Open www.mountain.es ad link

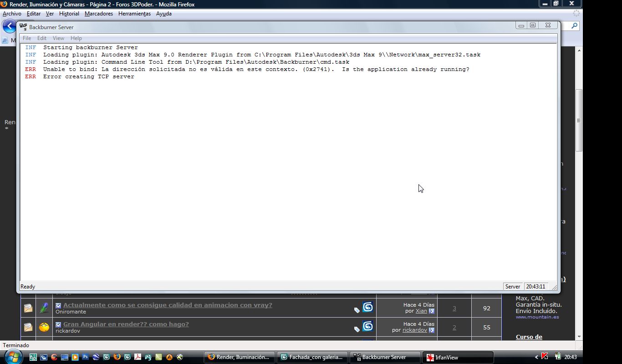click(537, 317)
